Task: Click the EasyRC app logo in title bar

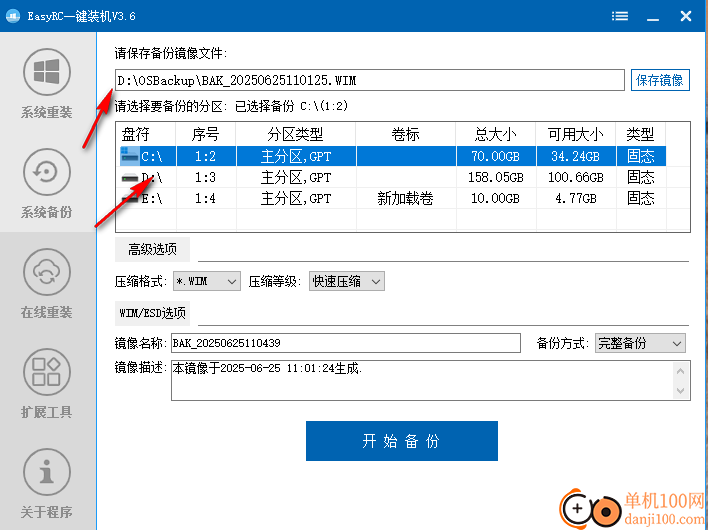Action: point(13,16)
